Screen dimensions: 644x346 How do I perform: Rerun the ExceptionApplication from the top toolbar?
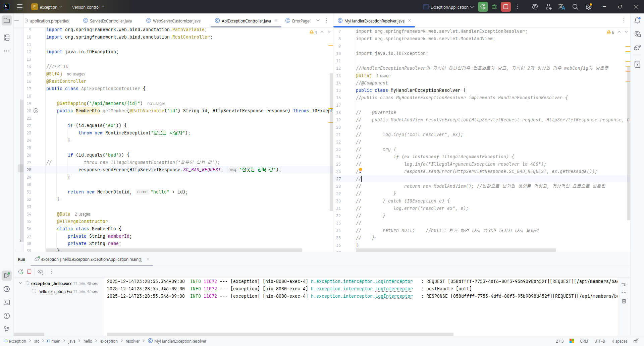483,7
